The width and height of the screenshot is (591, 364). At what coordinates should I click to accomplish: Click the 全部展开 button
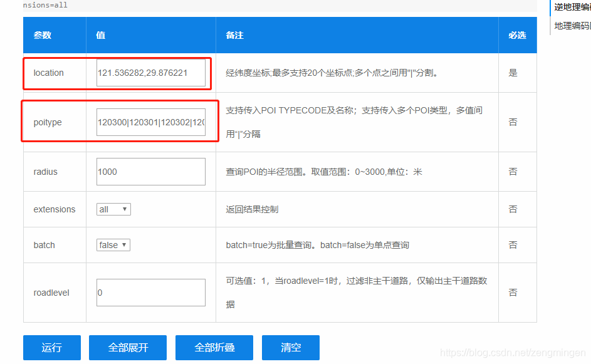128,348
